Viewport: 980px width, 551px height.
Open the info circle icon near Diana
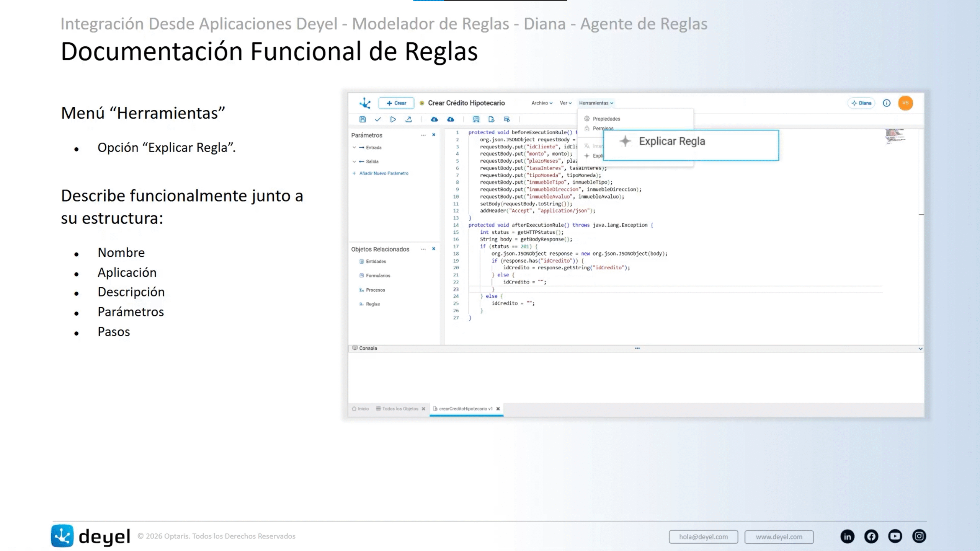(887, 103)
